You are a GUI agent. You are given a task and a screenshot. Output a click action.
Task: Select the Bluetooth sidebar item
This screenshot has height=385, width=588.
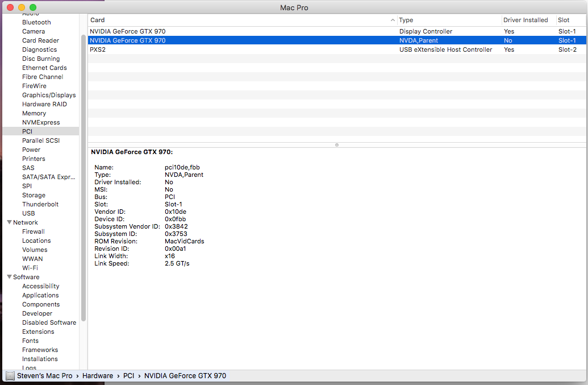[36, 22]
